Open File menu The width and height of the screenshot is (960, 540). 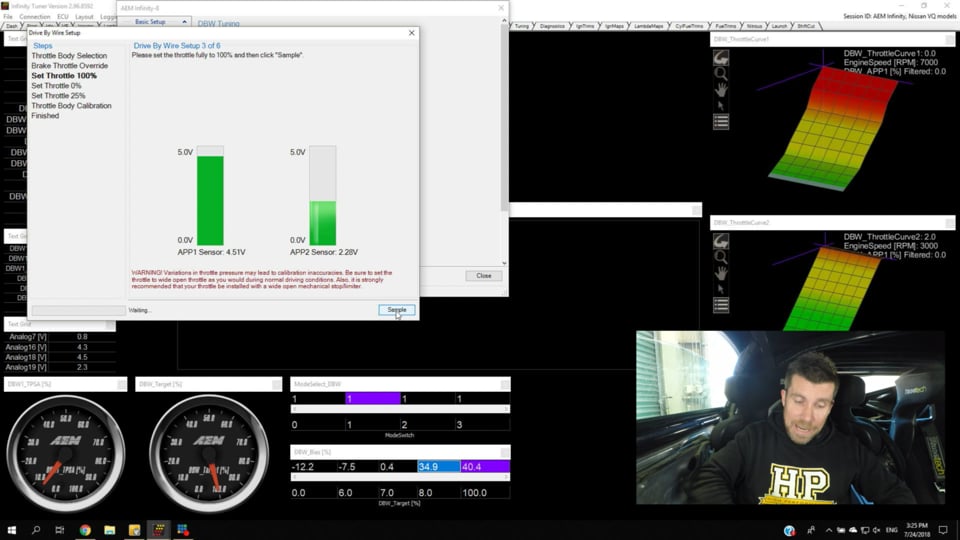8,17
